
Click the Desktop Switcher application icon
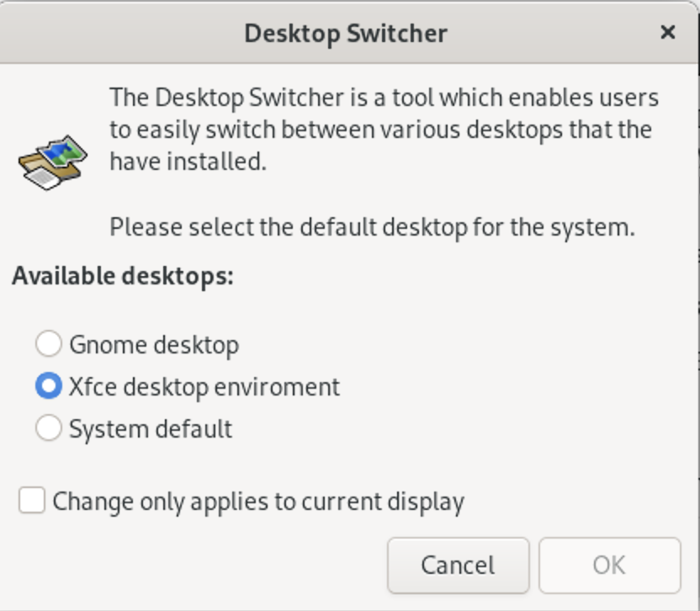[53, 162]
